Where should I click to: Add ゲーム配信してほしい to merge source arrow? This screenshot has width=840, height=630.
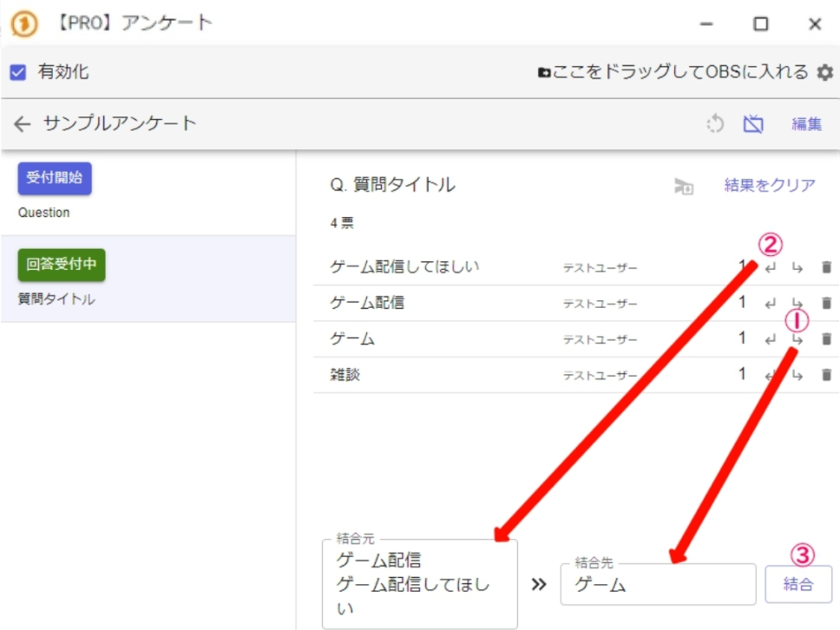(x=770, y=267)
